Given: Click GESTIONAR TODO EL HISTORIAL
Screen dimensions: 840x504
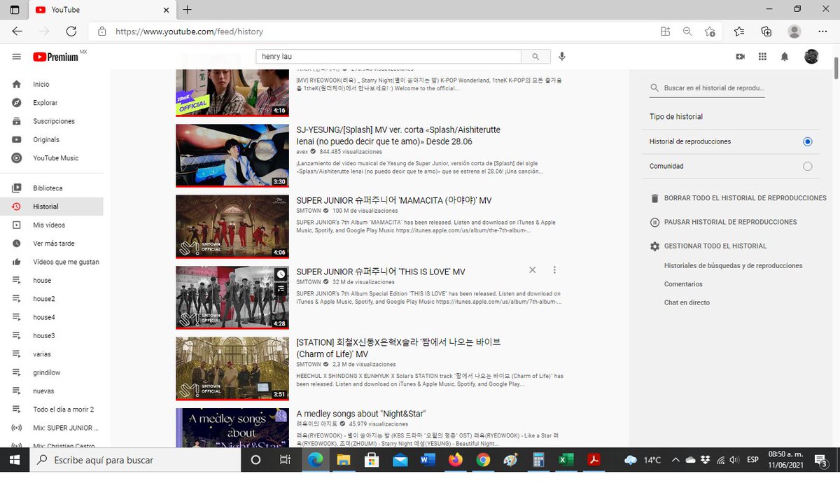Looking at the screenshot, I should pos(715,246).
